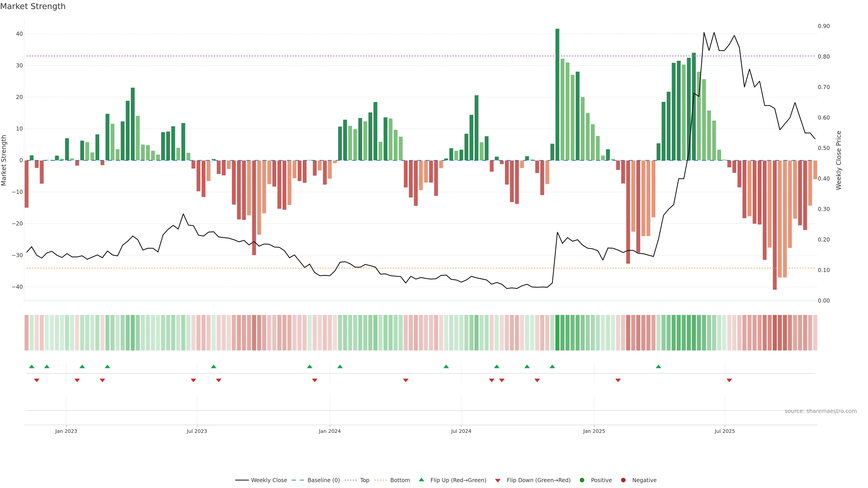Click the leftmost green flip-up triangle marker

pyautogui.click(x=32, y=366)
